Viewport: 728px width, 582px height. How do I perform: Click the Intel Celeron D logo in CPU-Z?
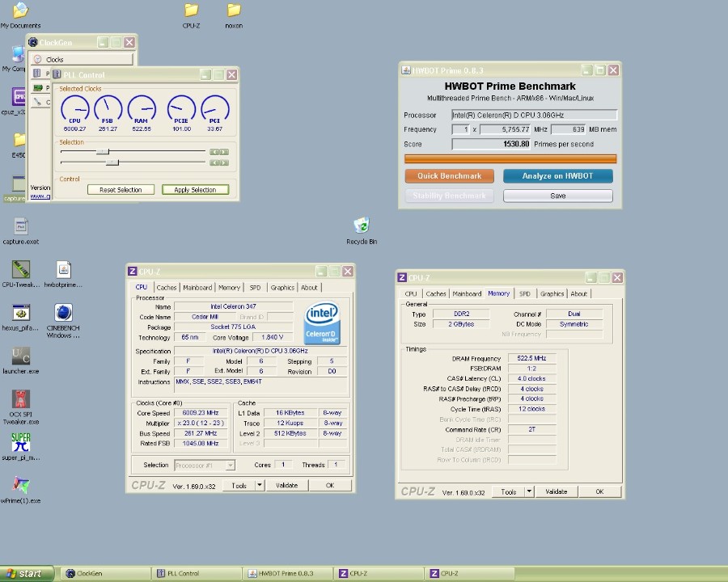[322, 323]
